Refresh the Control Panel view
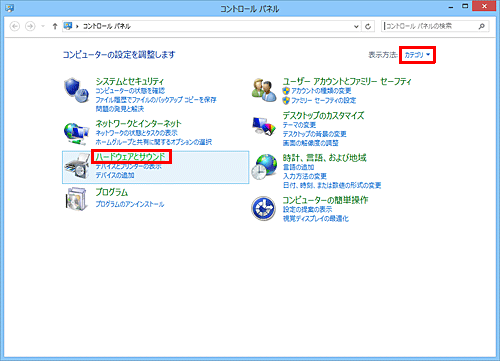The image size is (500, 361). click(368, 26)
